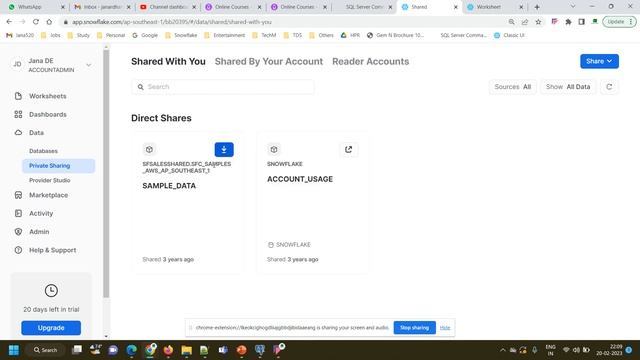Viewport: 640px width, 360px height.
Task: Open the Show All Data filter
Action: [x=568, y=87]
